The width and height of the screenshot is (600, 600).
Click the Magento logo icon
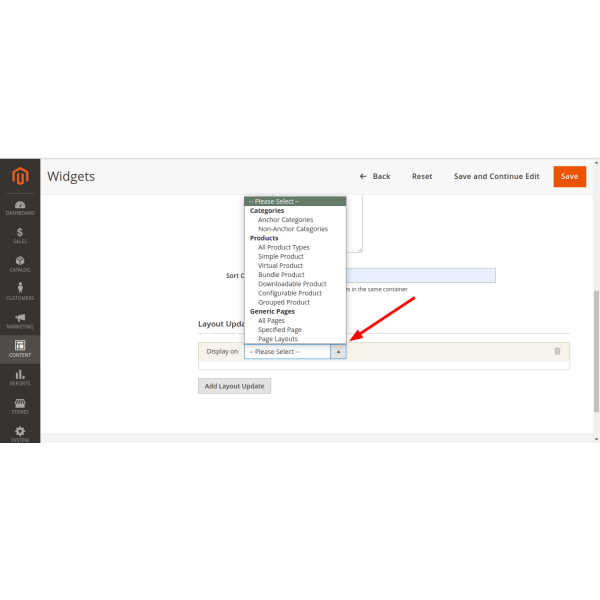20,176
